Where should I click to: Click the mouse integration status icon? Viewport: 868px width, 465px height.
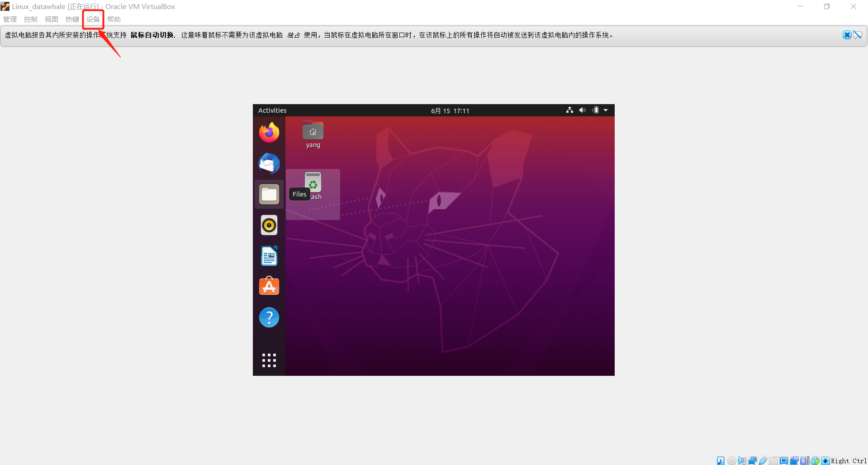pyautogui.click(x=815, y=461)
